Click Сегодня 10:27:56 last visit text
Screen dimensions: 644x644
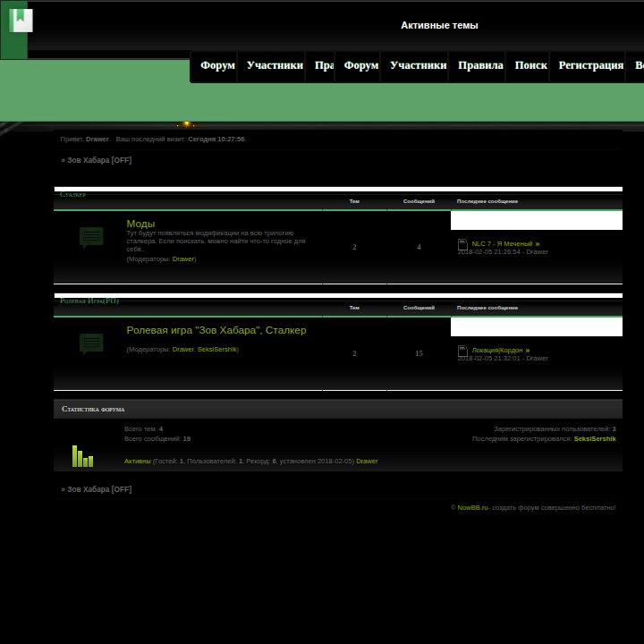click(x=216, y=140)
